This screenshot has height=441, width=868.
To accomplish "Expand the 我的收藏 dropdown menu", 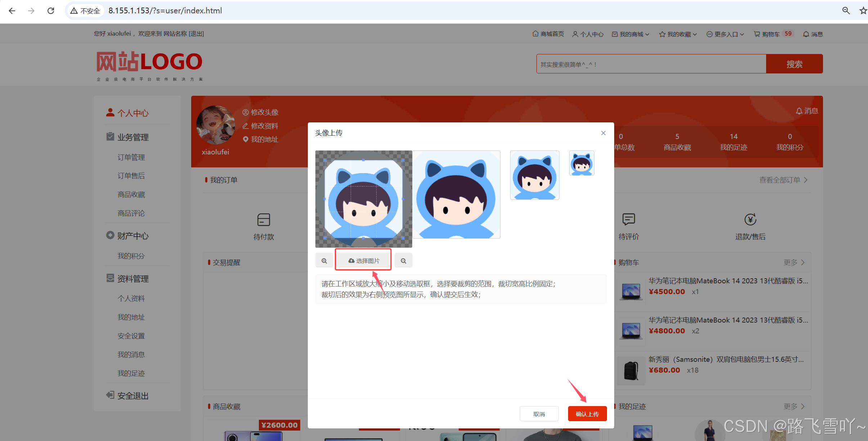I will pos(678,34).
